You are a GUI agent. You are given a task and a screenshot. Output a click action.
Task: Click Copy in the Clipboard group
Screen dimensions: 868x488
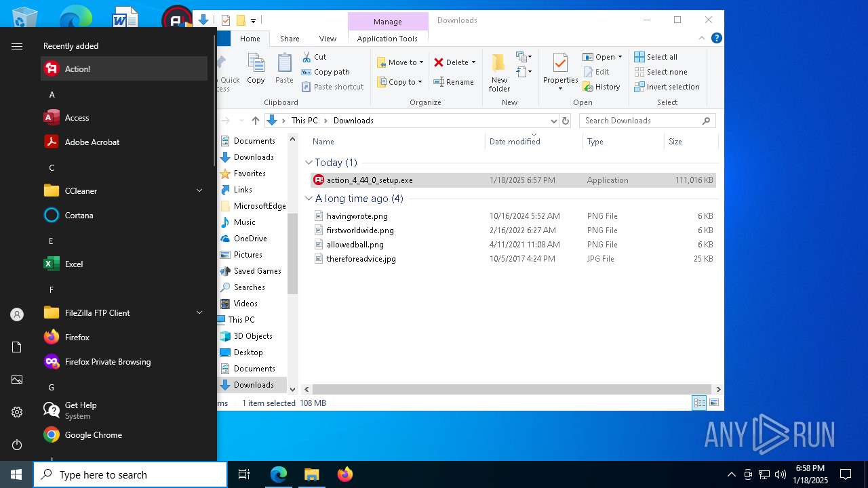click(x=256, y=69)
